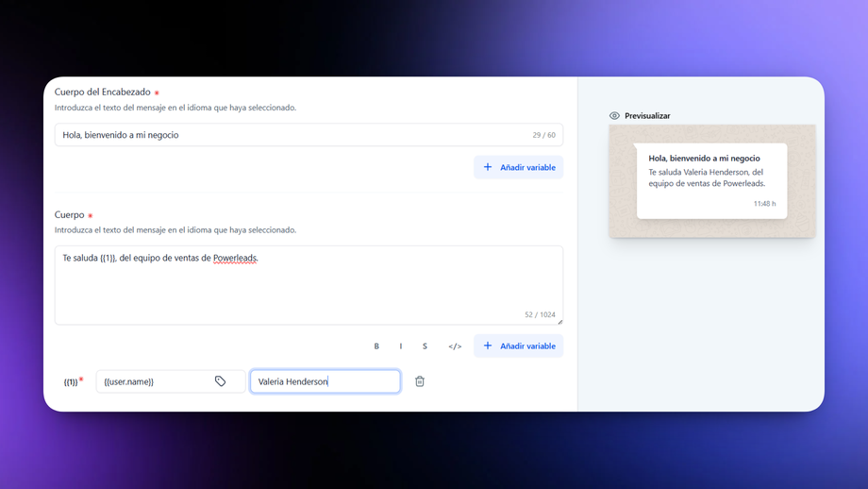Image resolution: width=868 pixels, height=489 pixels.
Task: Click plus icon of body Añadir variable
Action: tap(487, 346)
